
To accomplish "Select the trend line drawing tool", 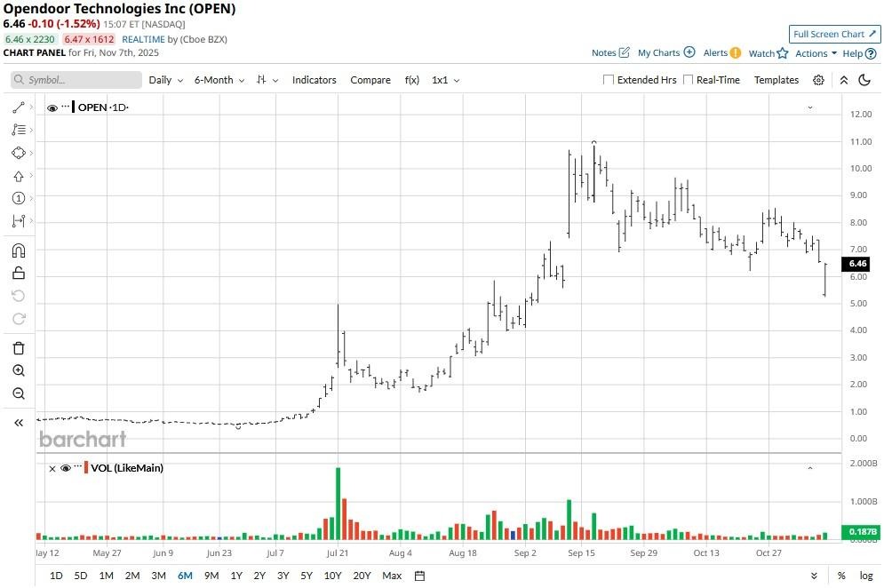I will (x=18, y=107).
